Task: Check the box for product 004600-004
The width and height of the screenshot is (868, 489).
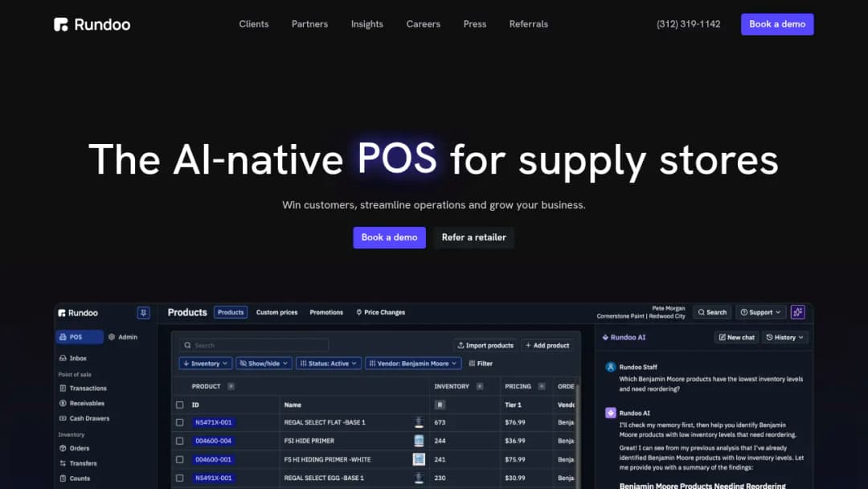Action: 179,442
